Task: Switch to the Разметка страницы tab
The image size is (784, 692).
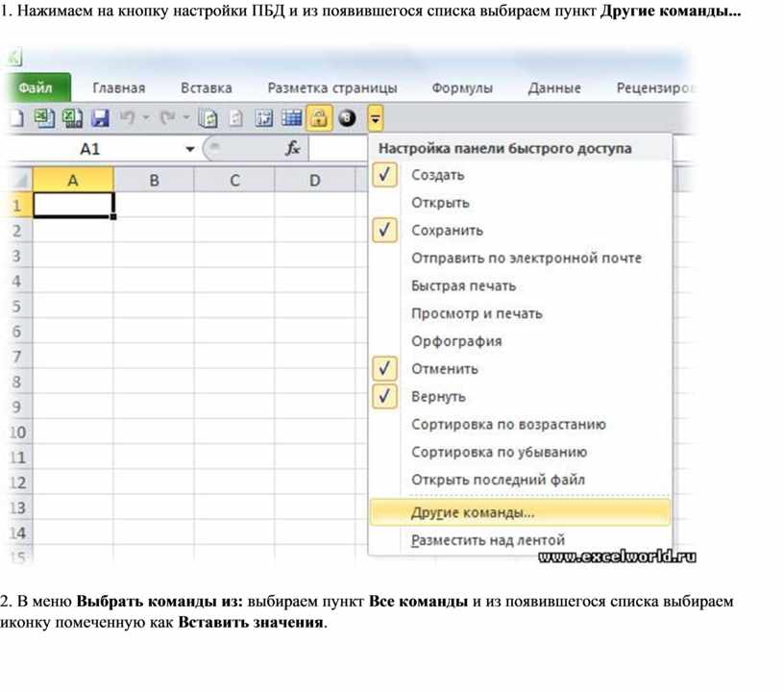Action: (x=332, y=88)
